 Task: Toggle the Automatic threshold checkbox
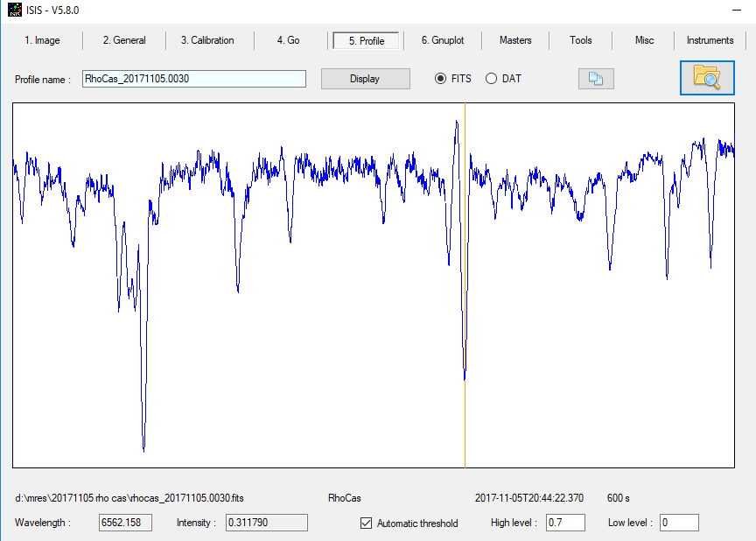[x=367, y=523]
